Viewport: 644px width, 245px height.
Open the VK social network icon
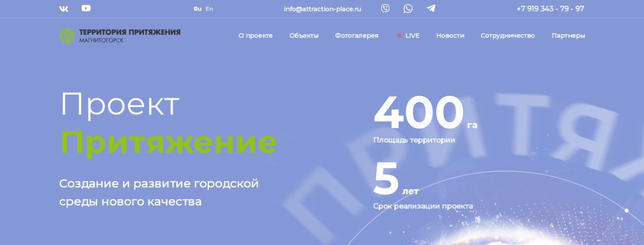[63, 9]
